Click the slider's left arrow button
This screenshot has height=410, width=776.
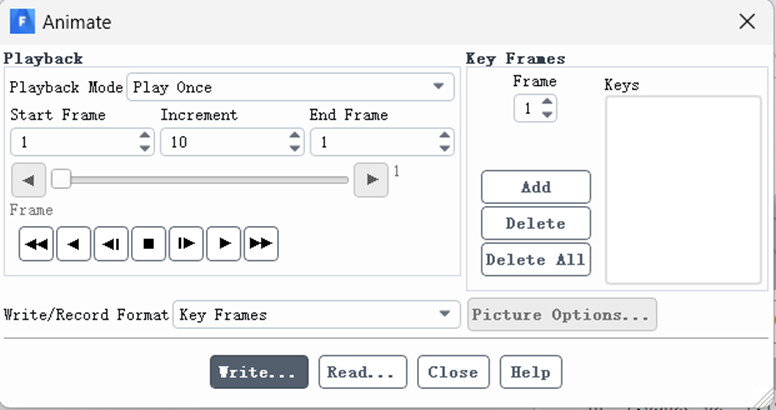pyautogui.click(x=29, y=180)
